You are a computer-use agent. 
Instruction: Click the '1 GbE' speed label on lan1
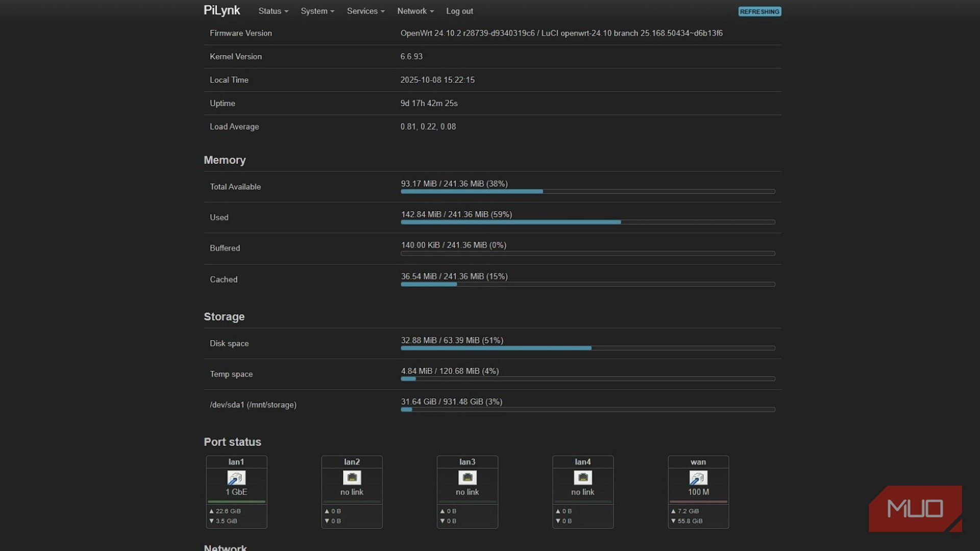click(236, 492)
